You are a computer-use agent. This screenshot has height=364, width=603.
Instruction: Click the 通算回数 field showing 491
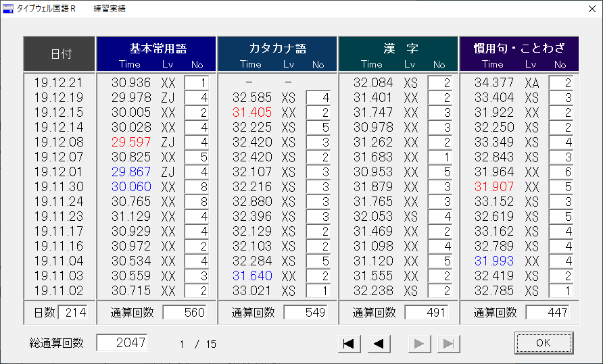pos(426,312)
